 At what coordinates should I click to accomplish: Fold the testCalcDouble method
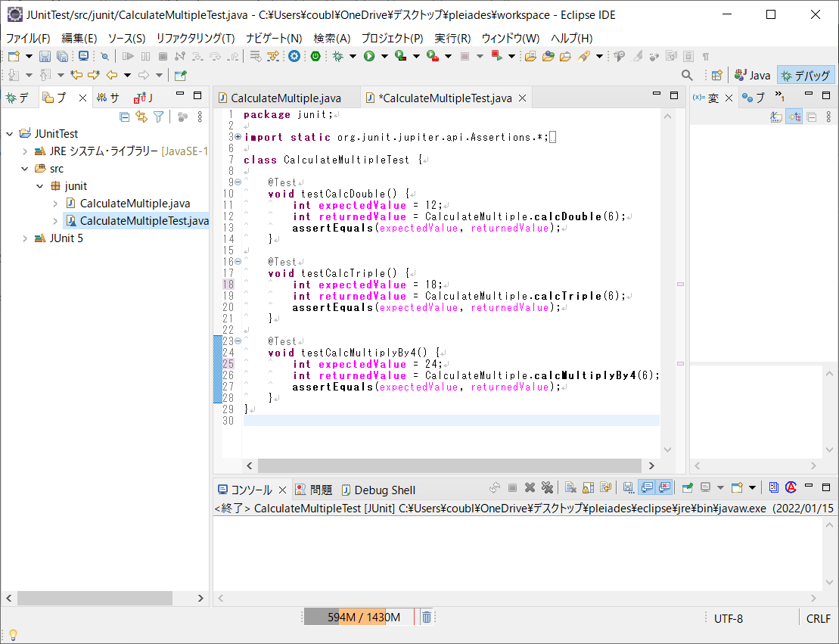(x=238, y=182)
